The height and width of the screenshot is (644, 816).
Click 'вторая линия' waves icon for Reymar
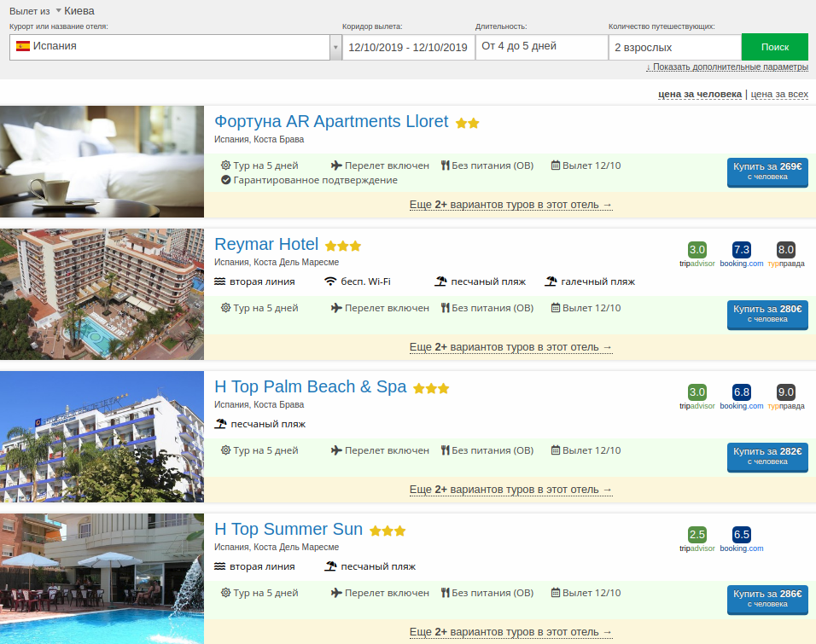coord(220,281)
